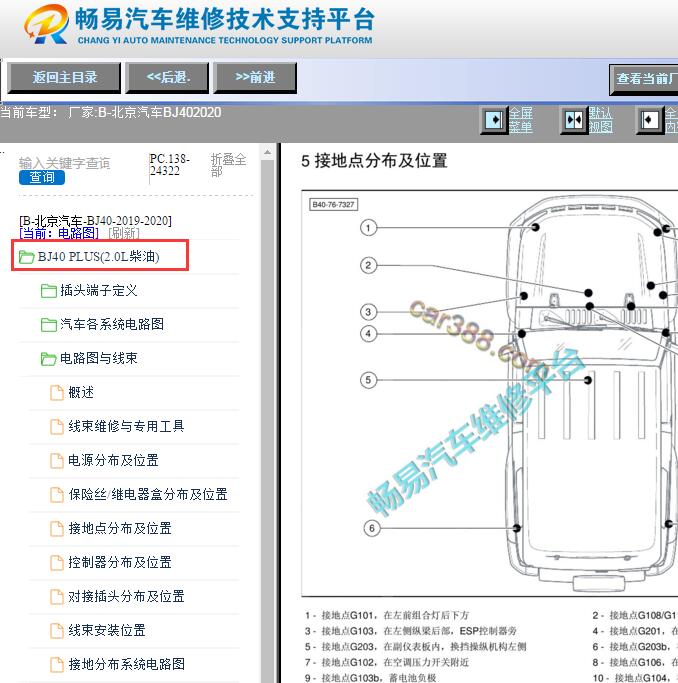The height and width of the screenshot is (683, 678).
Task: Click the open folder icon beside 电路图与线束
Action: 48,359
